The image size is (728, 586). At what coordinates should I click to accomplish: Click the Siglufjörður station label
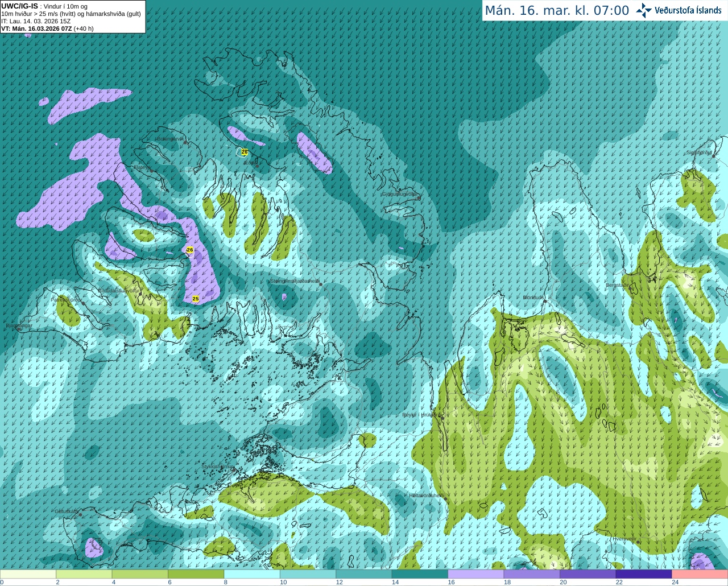point(700,152)
